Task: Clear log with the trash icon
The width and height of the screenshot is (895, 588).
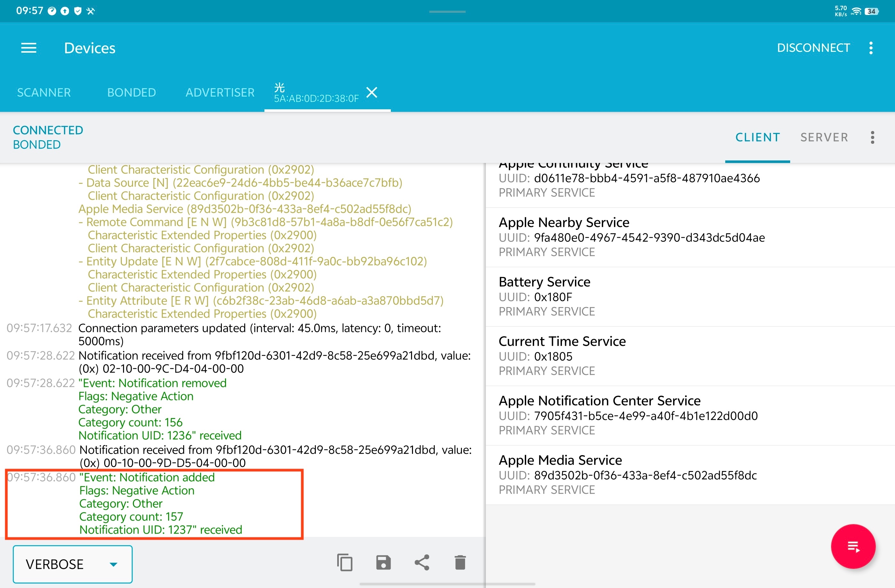Action: click(460, 563)
